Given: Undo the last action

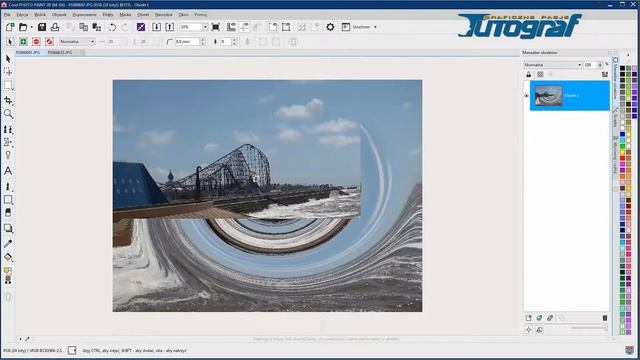Looking at the screenshot, I should [x=112, y=27].
